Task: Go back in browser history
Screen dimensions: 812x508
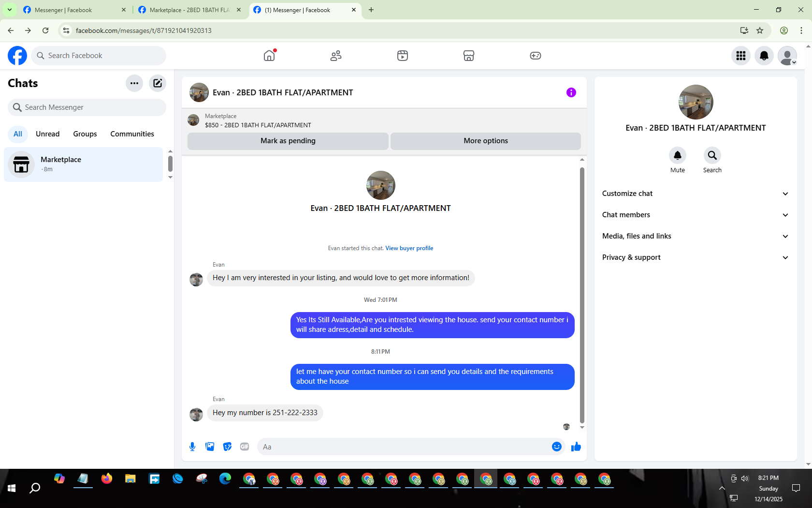Action: point(11,30)
